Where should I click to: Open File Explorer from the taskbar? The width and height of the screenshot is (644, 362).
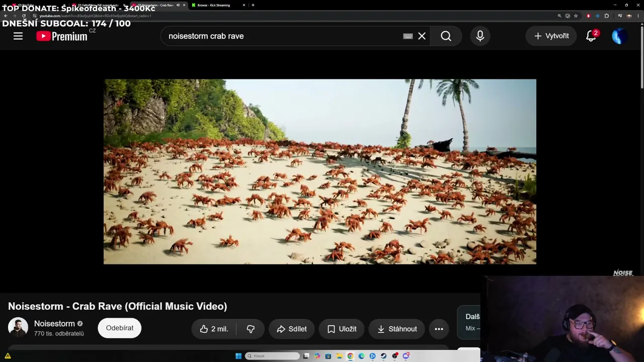(x=339, y=356)
